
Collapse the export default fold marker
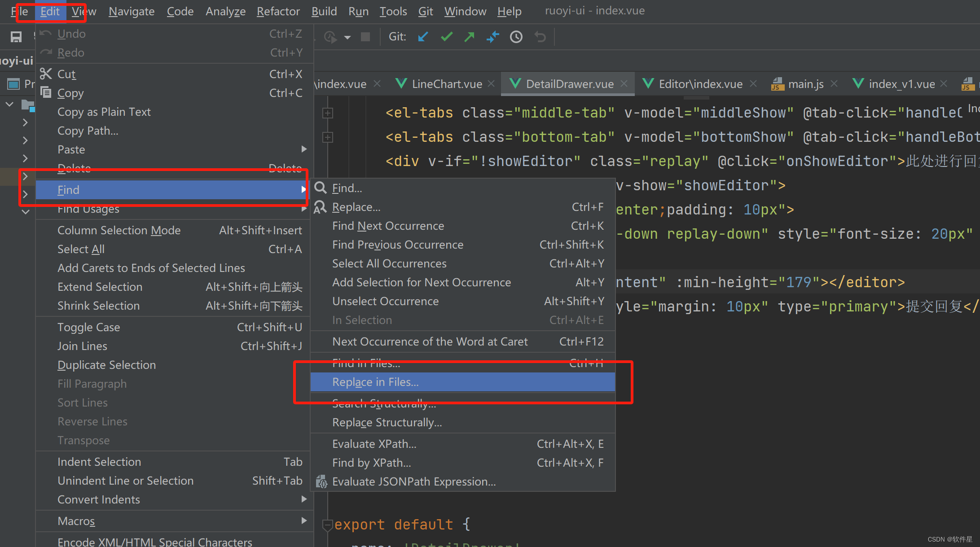coord(327,524)
